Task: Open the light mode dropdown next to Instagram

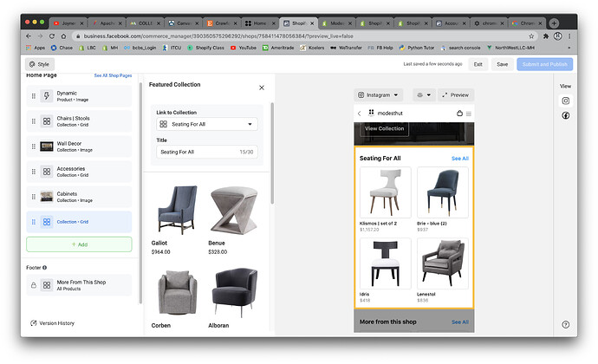Action: 424,95
